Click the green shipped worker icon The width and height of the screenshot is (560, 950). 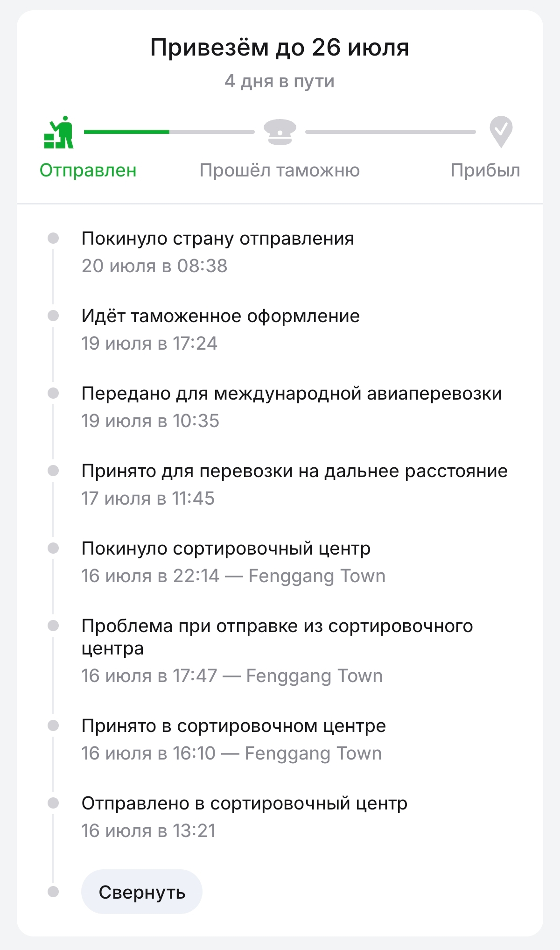point(59,132)
